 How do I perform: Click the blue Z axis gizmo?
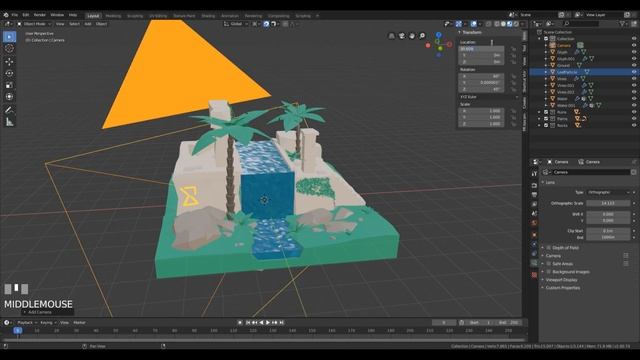click(x=438, y=35)
